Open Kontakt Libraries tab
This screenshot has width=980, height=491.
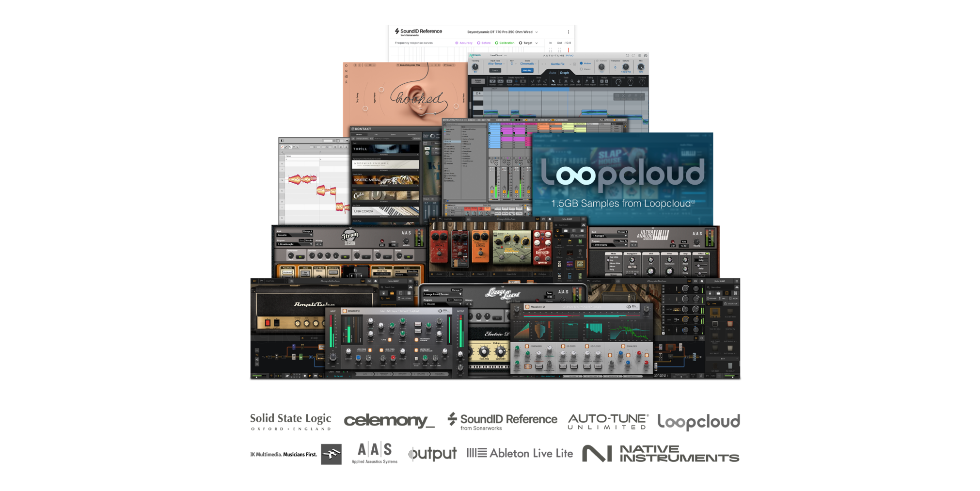tap(359, 134)
